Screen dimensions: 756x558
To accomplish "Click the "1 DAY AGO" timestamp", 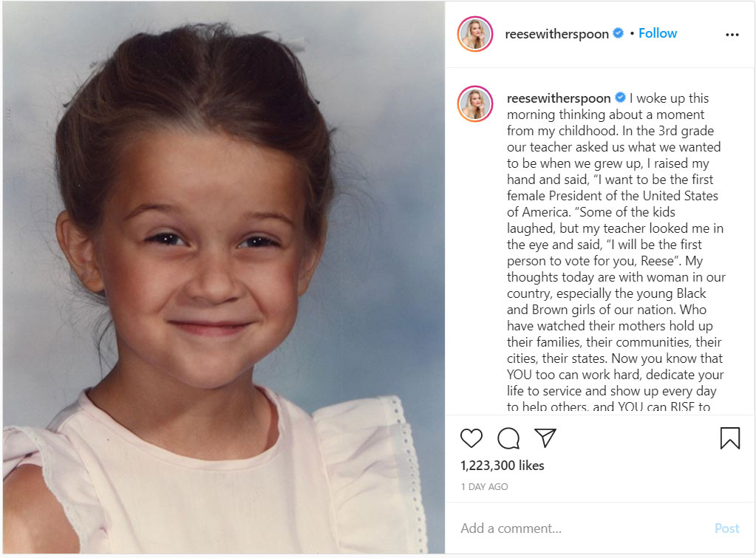I will pos(484,487).
